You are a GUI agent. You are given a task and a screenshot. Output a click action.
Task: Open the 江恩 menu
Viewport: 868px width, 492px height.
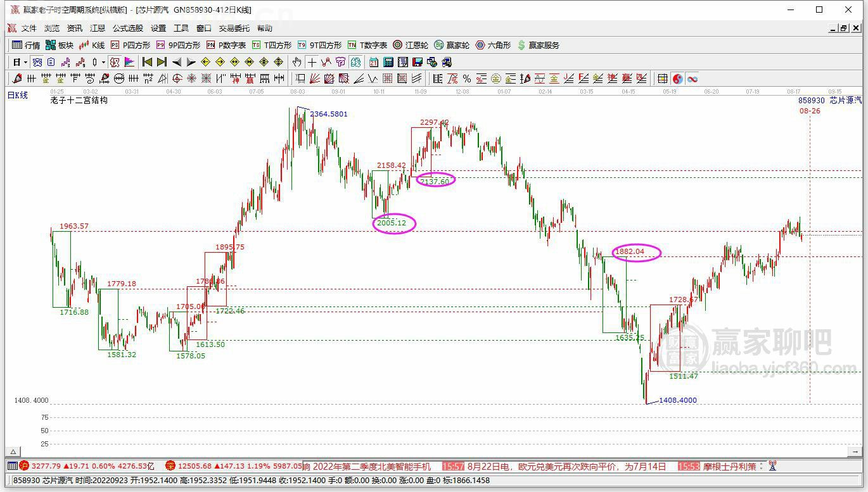coord(98,28)
